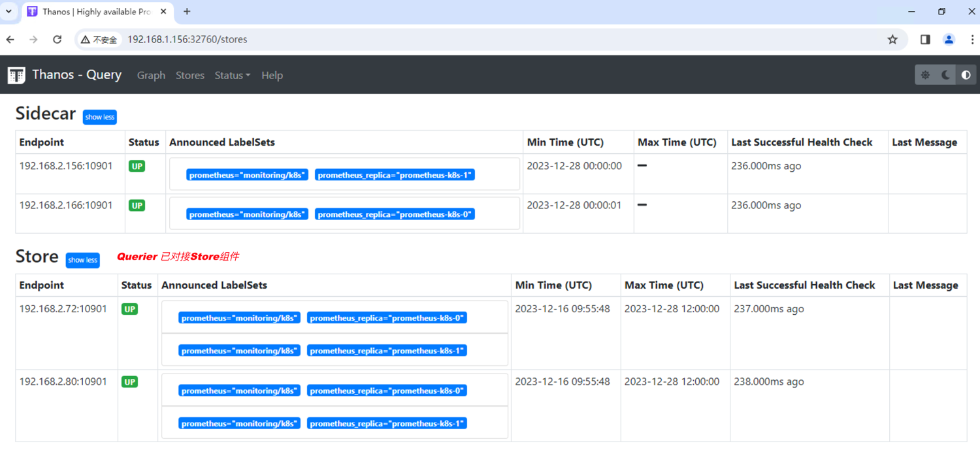This screenshot has width=980, height=450.
Task: Open the Help page
Action: (x=272, y=75)
